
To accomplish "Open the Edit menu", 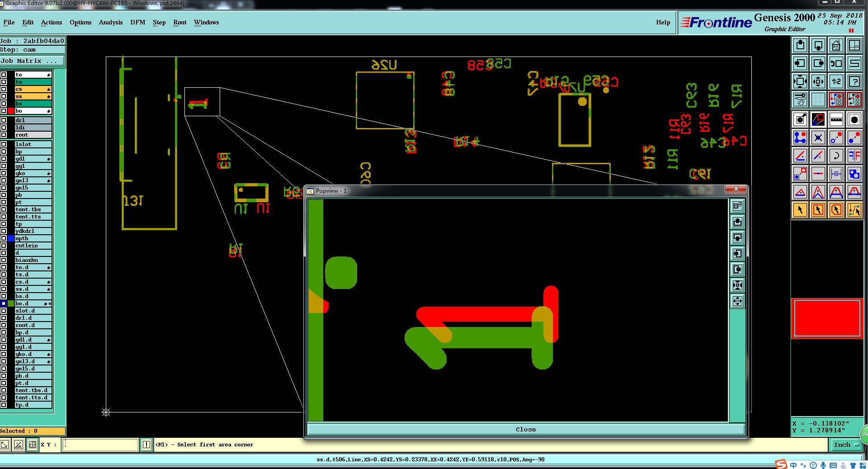I will (x=28, y=22).
